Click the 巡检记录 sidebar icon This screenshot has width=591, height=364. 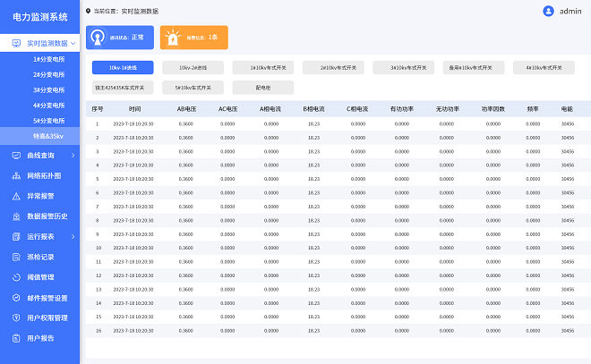click(x=16, y=257)
